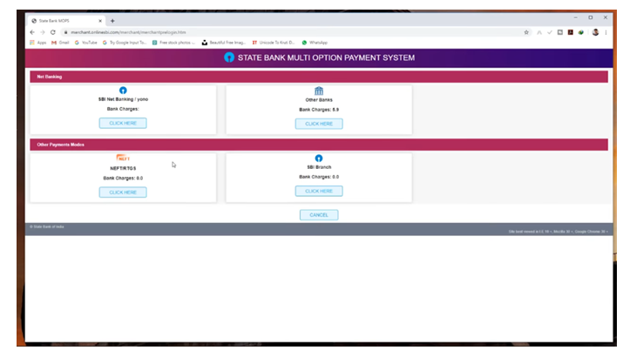Select the State Bank MOPS browser tab
The image size is (643, 364).
pos(65,20)
